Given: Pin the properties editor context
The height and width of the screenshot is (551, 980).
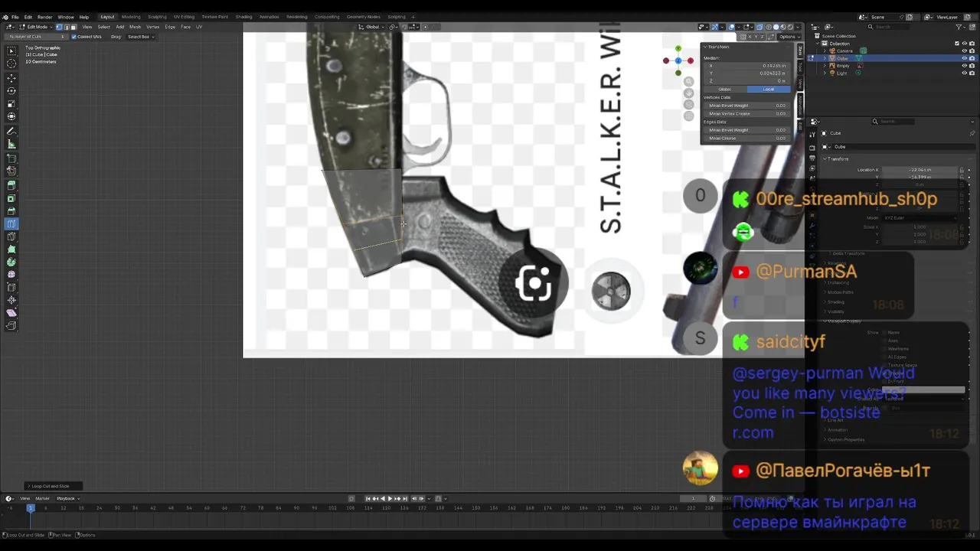Looking at the screenshot, I should (x=972, y=133).
